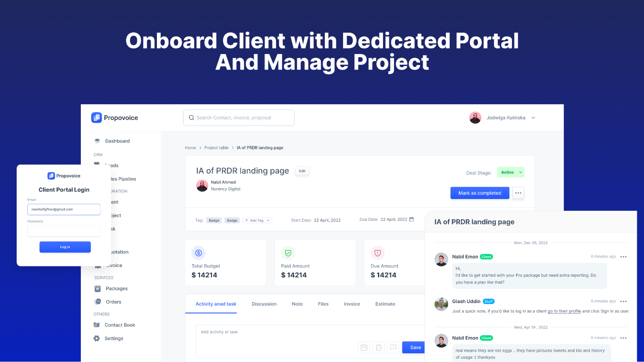The height and width of the screenshot is (362, 644).
Task: Switch to the Discussion tab
Action: click(x=264, y=304)
